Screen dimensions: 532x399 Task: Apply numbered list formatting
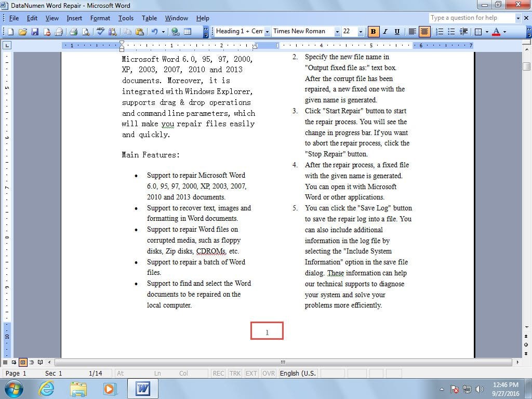(438, 31)
